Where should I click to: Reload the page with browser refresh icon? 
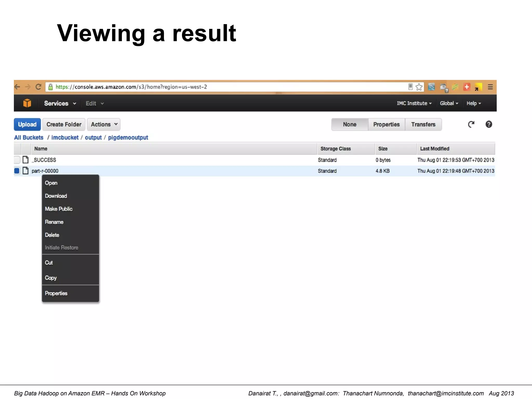(x=38, y=87)
